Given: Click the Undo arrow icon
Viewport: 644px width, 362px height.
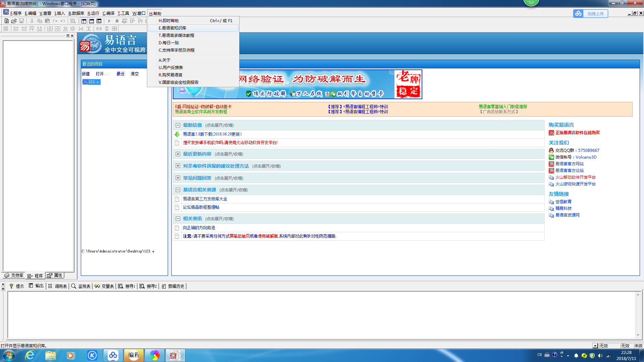Looking at the screenshot, I should pos(63,21).
